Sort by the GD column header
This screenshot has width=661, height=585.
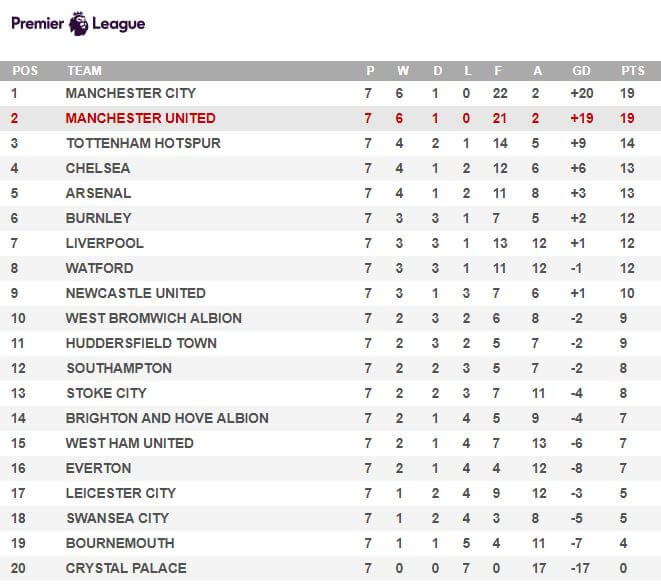(x=581, y=71)
